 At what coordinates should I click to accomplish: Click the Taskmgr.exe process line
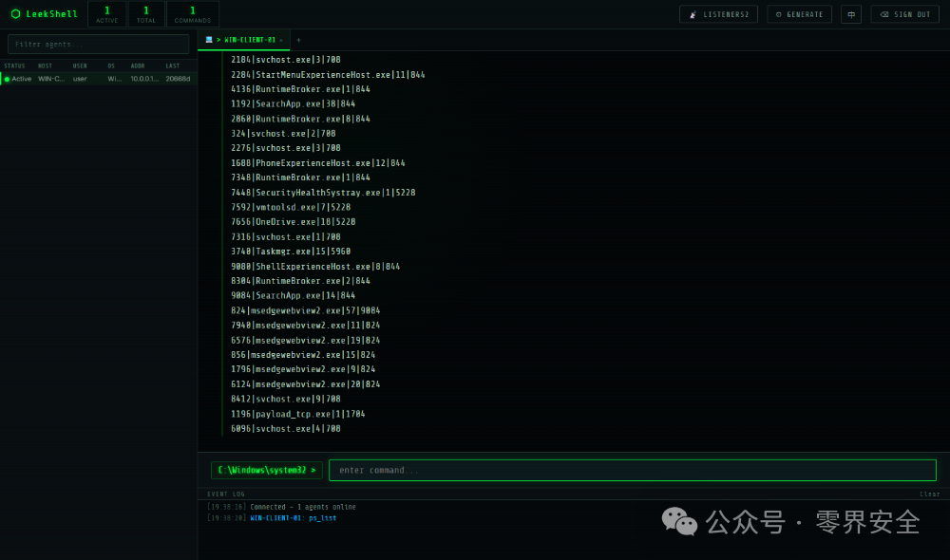(290, 252)
